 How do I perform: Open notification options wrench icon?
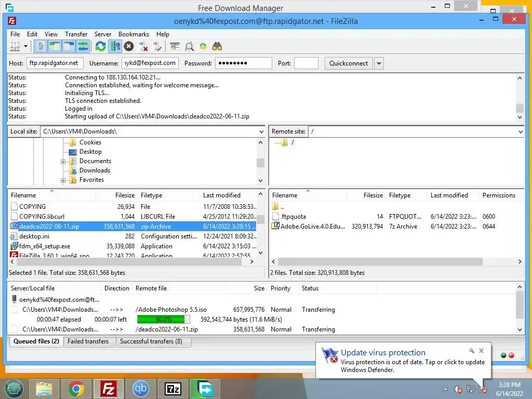coord(472,351)
